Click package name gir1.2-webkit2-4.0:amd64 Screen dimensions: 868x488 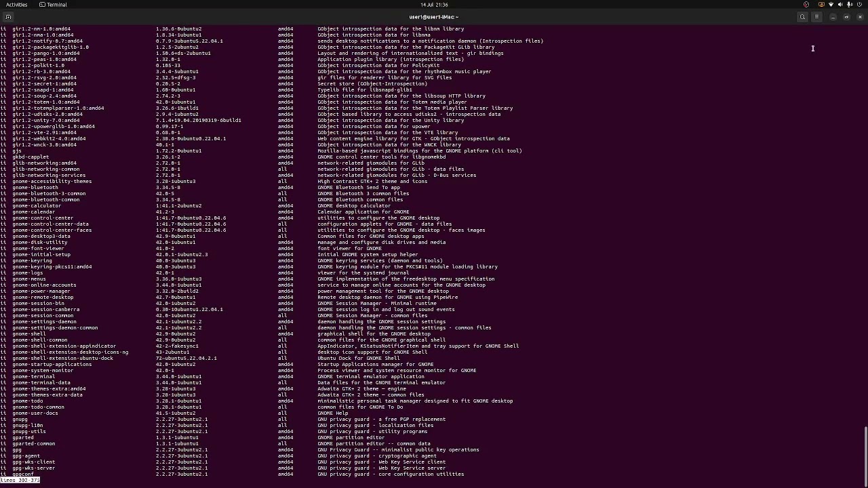point(49,139)
